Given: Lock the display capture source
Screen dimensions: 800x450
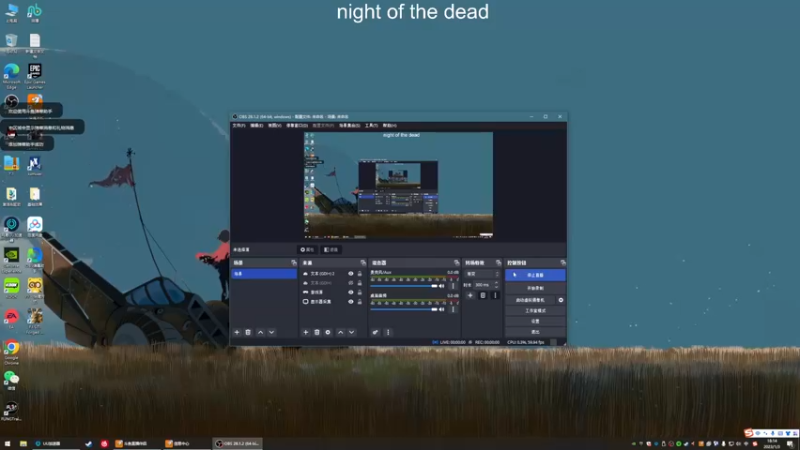Looking at the screenshot, I should click(359, 302).
